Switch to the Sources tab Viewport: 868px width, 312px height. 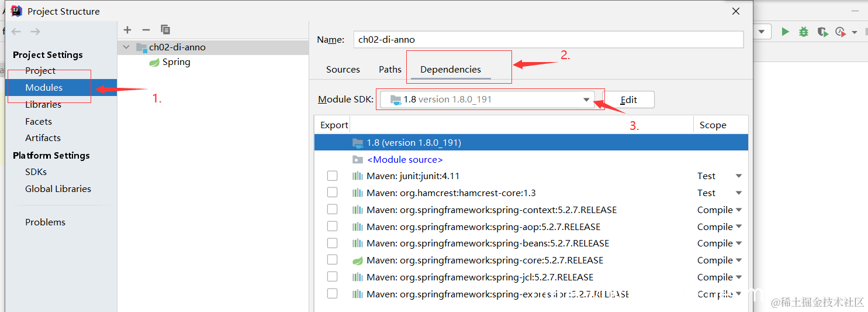[343, 69]
